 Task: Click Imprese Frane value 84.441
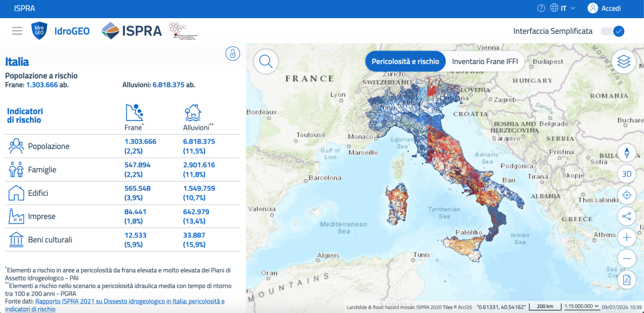coord(135,212)
